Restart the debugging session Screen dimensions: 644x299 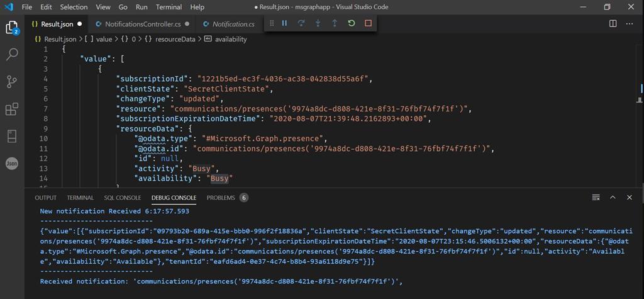tap(351, 23)
